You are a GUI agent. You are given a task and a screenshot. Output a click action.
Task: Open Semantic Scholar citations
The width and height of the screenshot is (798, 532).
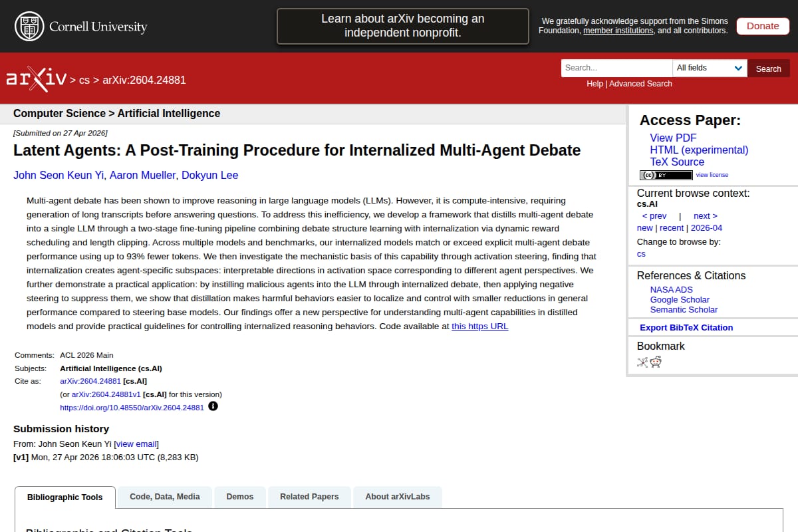coord(684,309)
